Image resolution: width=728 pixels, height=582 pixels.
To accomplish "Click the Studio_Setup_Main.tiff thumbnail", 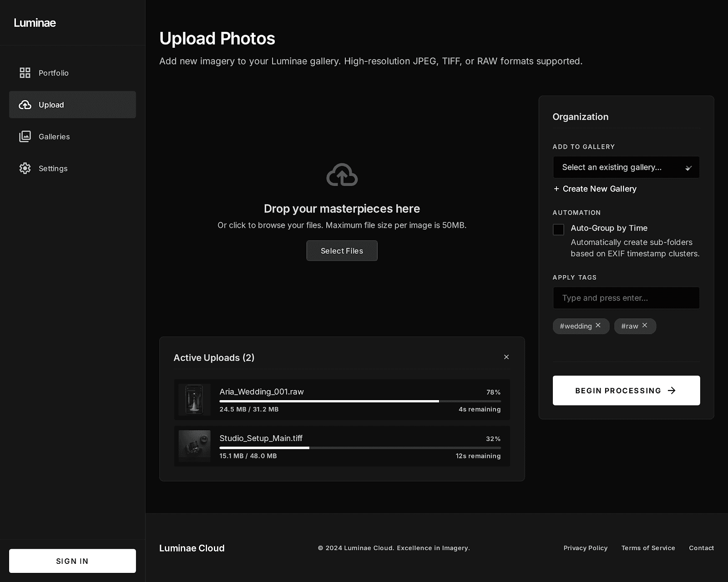I will [x=194, y=446].
